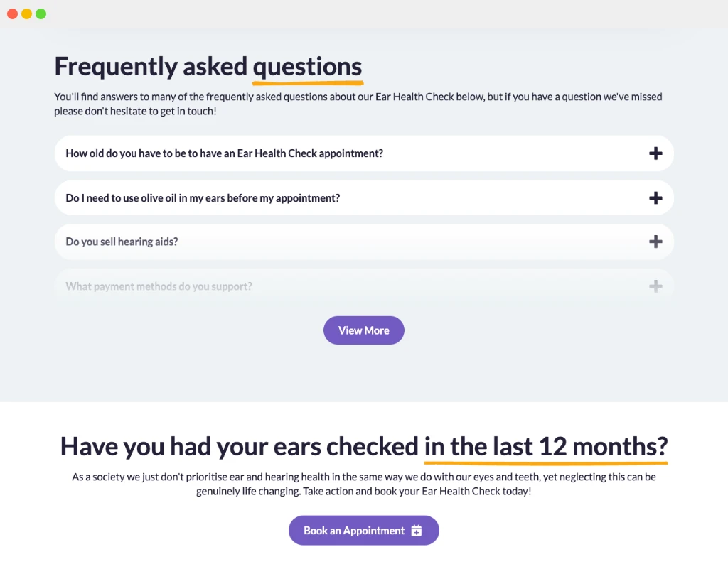Open the "Do I need to use olive oil" question text
The height and width of the screenshot is (574, 728).
tap(203, 198)
